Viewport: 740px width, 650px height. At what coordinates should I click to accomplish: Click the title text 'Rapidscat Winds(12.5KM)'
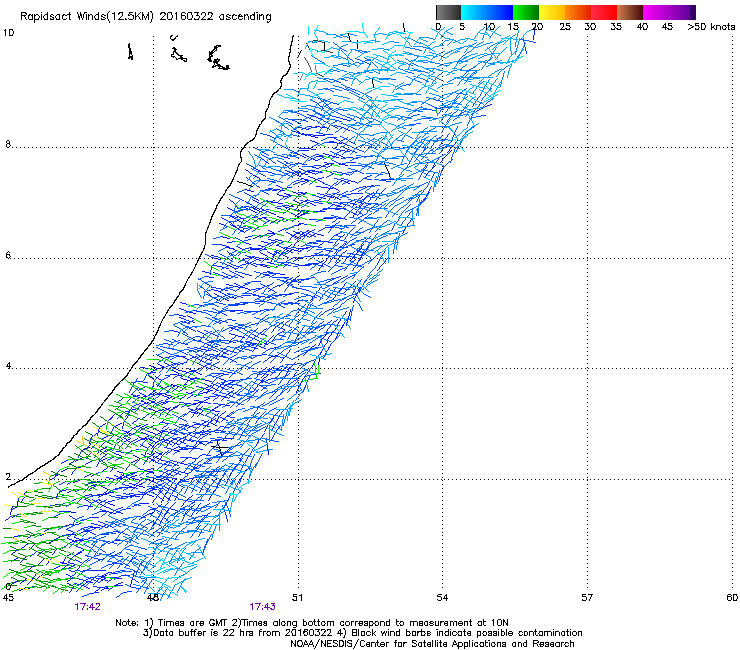click(x=87, y=17)
